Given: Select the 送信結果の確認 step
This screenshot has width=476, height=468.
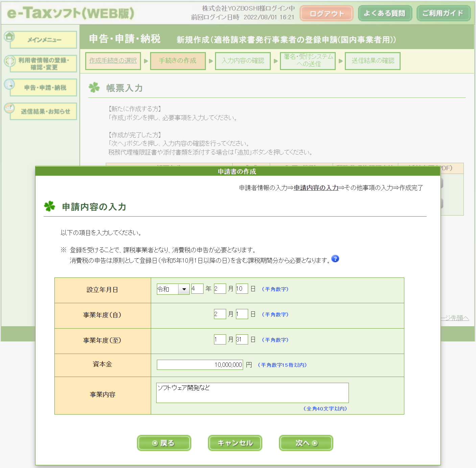Looking at the screenshot, I should click(373, 61).
